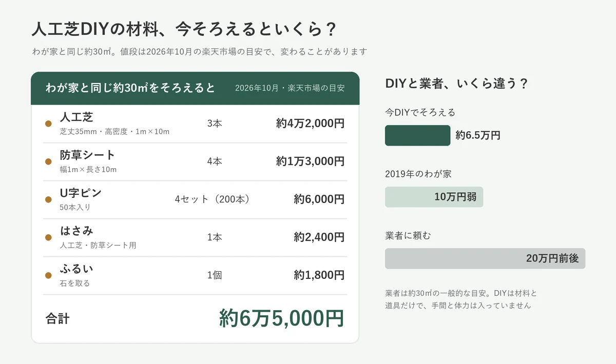The image size is (616, 364).
Task: Click the price 約2,400円
Action: point(319,237)
